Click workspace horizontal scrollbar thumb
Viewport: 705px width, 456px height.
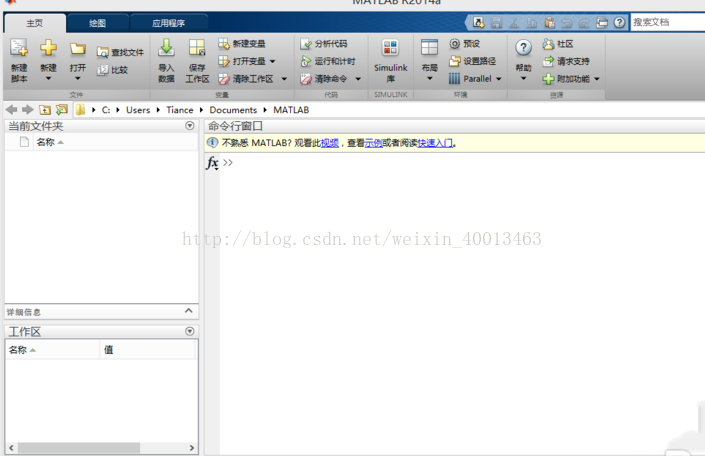pos(79,448)
